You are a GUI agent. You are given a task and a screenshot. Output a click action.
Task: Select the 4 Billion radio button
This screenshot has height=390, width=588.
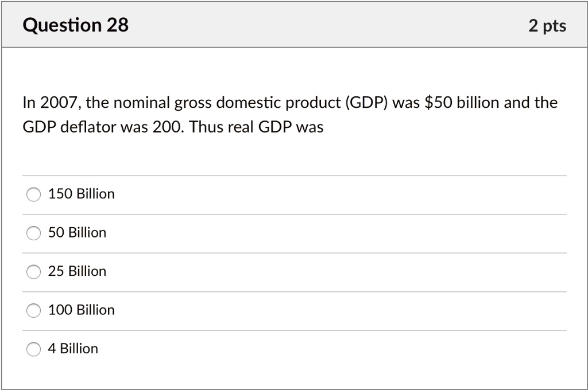(x=33, y=349)
